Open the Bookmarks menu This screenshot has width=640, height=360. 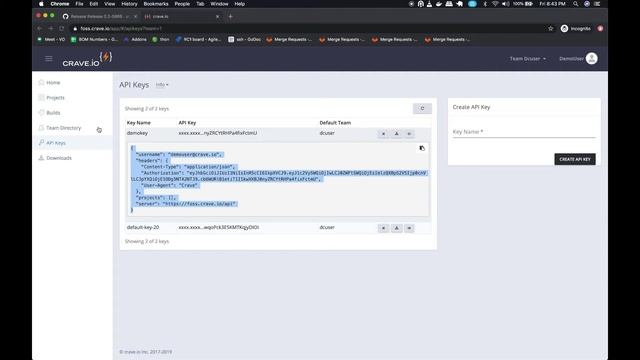pyautogui.click(x=156, y=4)
